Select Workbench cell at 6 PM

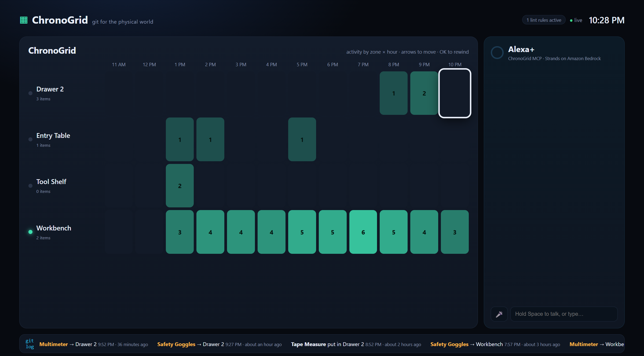(x=333, y=232)
